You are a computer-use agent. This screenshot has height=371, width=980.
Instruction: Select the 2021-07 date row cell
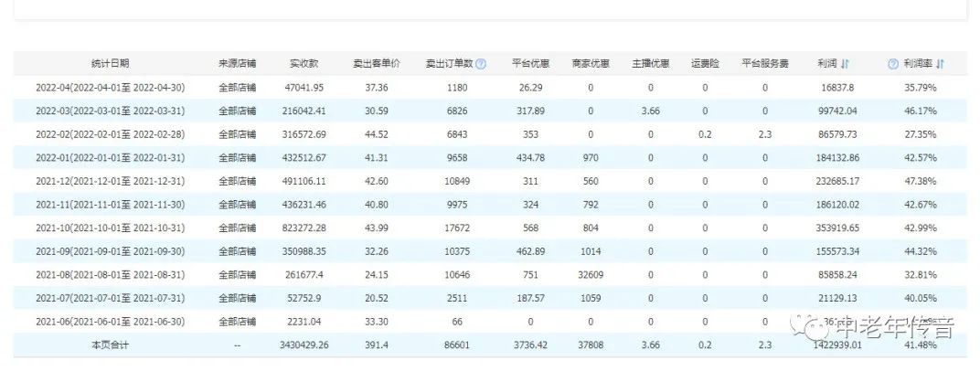tap(110, 298)
